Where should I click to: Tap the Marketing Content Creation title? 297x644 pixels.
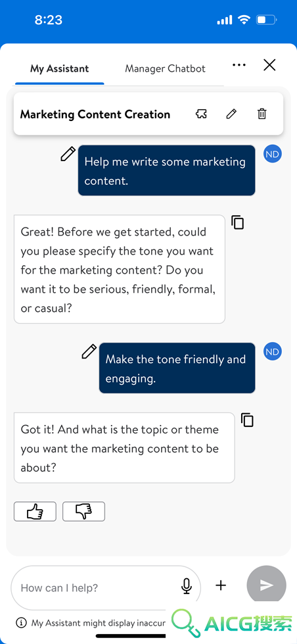95,114
